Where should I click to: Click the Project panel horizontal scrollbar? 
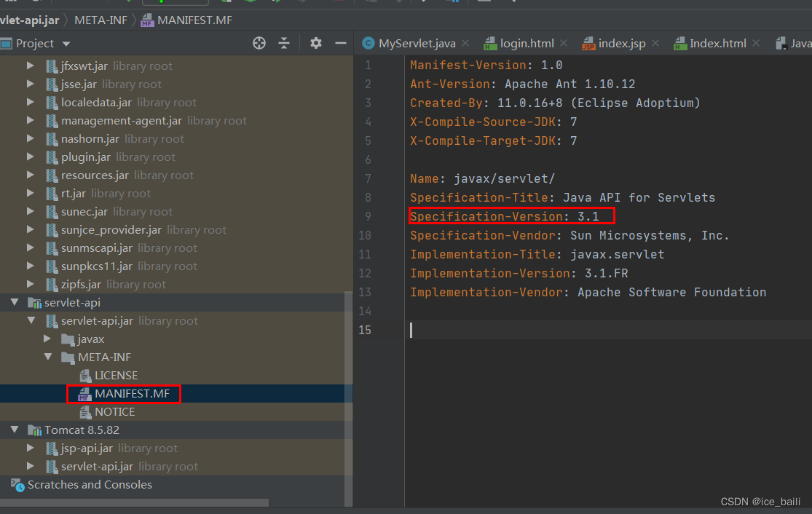coord(135,502)
